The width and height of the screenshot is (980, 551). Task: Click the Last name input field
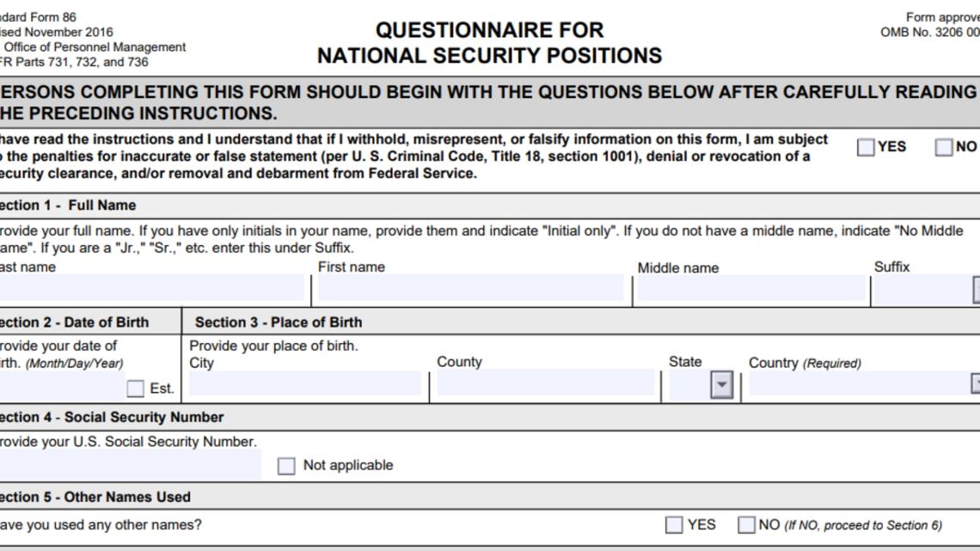tap(151, 288)
